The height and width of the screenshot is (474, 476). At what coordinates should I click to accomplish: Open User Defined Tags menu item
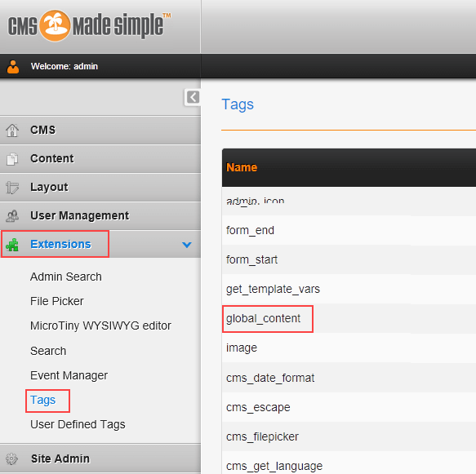(78, 424)
